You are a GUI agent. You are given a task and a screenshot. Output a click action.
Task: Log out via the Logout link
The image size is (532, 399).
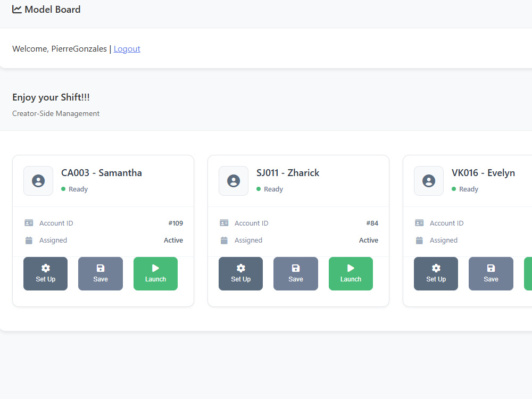click(127, 49)
